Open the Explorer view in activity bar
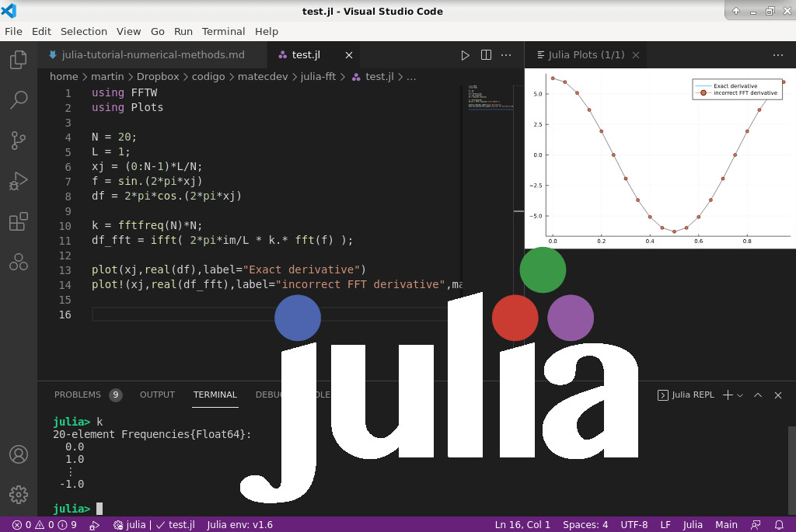The image size is (796, 532). click(x=19, y=60)
